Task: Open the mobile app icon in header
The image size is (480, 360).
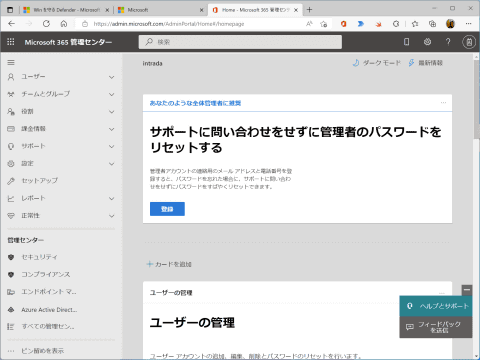Action: [x=406, y=42]
